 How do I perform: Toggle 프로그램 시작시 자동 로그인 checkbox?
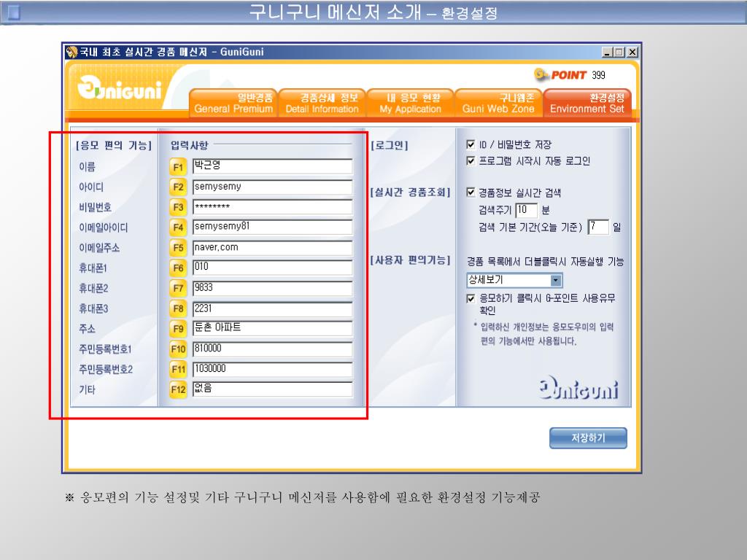[x=471, y=161]
